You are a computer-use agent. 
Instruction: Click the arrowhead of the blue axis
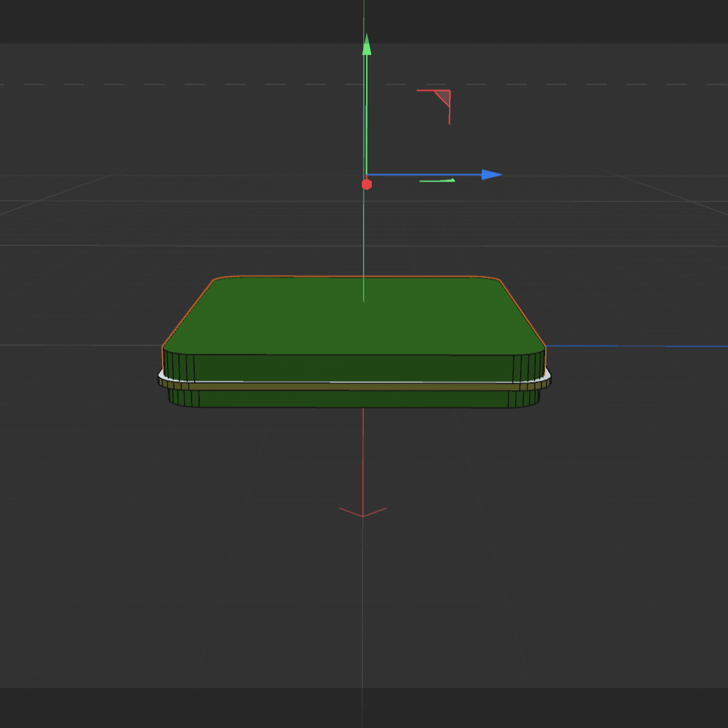coord(492,174)
